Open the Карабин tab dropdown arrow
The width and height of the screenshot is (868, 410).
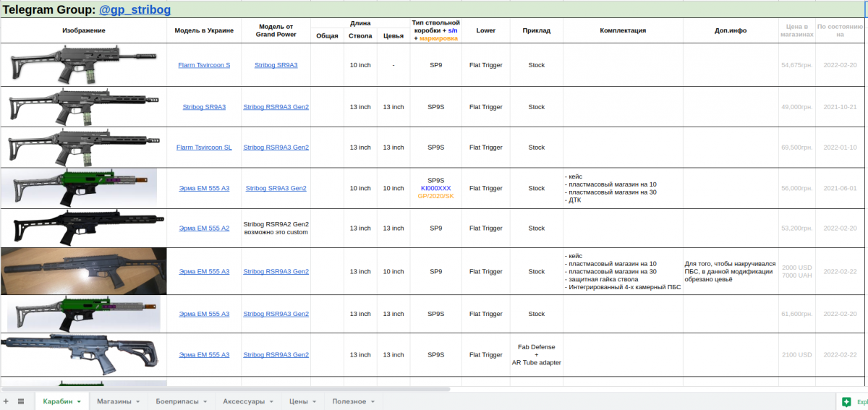pos(79,401)
